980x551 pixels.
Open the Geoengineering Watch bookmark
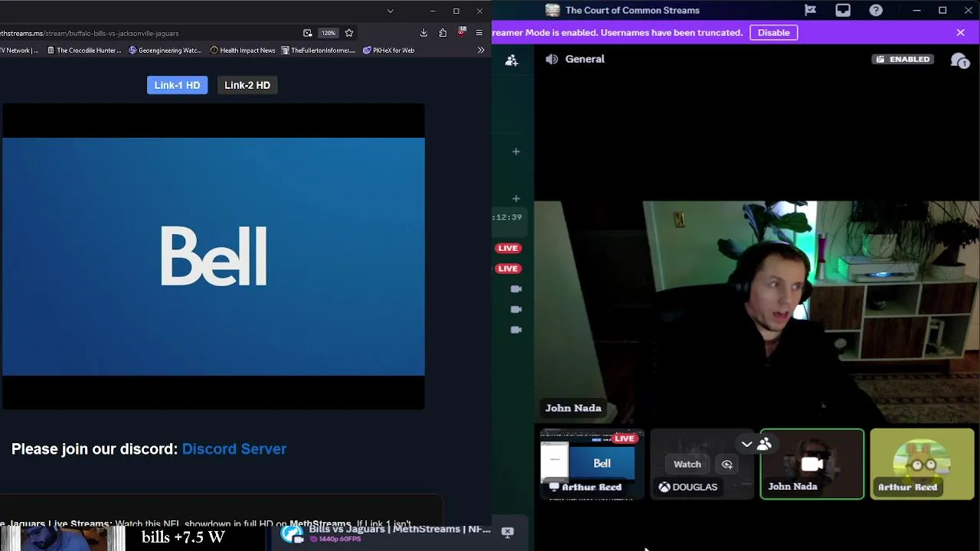tap(165, 51)
